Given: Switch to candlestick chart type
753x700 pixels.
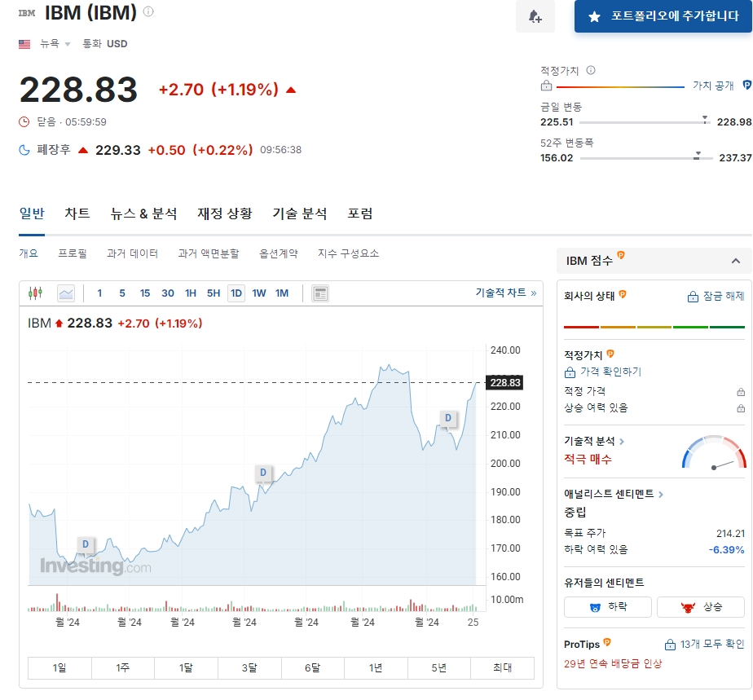Looking at the screenshot, I should (x=36, y=293).
